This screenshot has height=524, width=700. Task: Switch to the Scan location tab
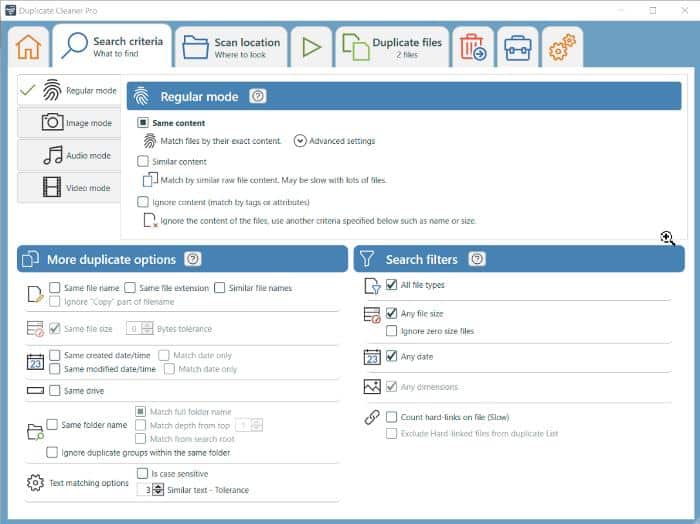coord(231,47)
